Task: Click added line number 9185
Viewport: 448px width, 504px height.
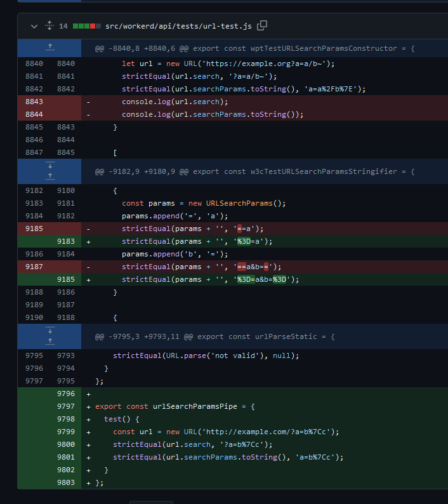Action: pos(65,279)
